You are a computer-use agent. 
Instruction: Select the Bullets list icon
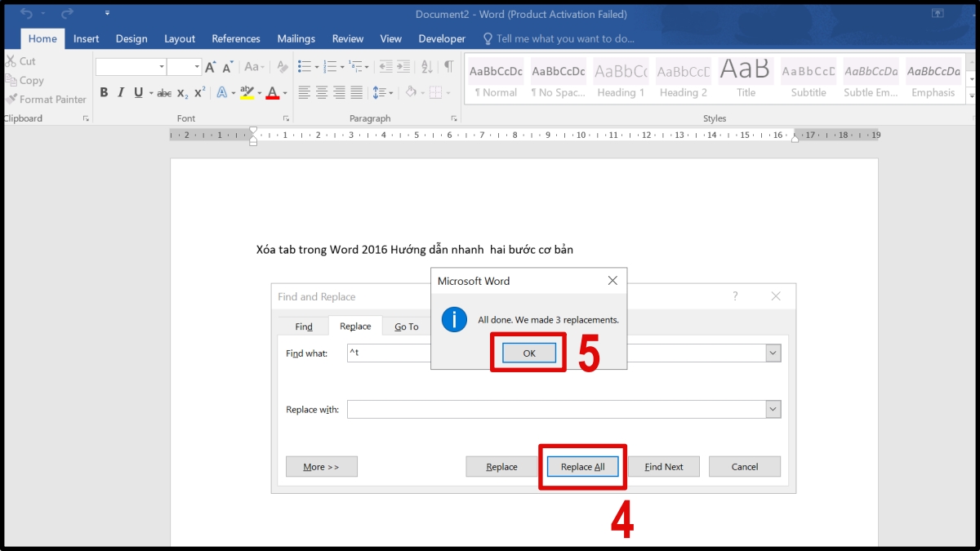305,67
